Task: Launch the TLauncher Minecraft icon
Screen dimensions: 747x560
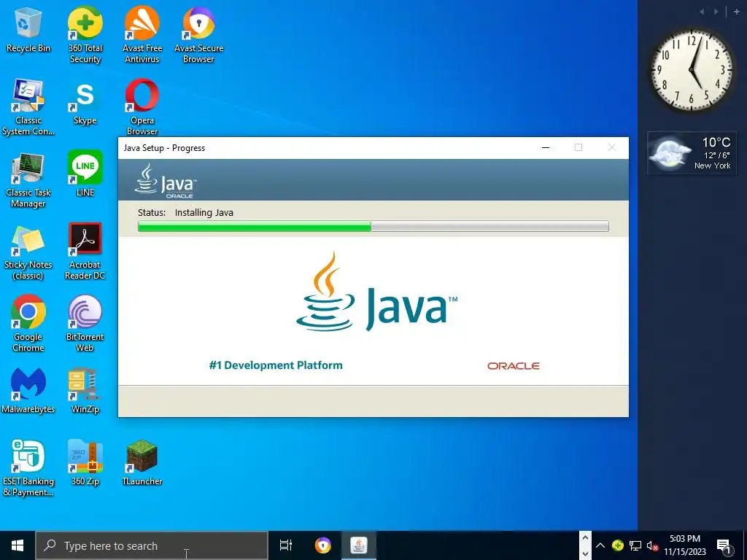Action: pyautogui.click(x=142, y=463)
